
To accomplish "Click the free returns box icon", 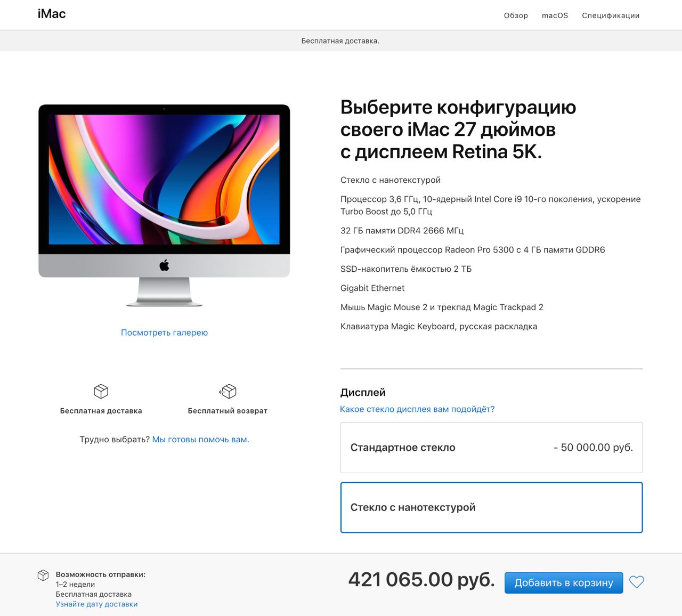I will point(228,392).
